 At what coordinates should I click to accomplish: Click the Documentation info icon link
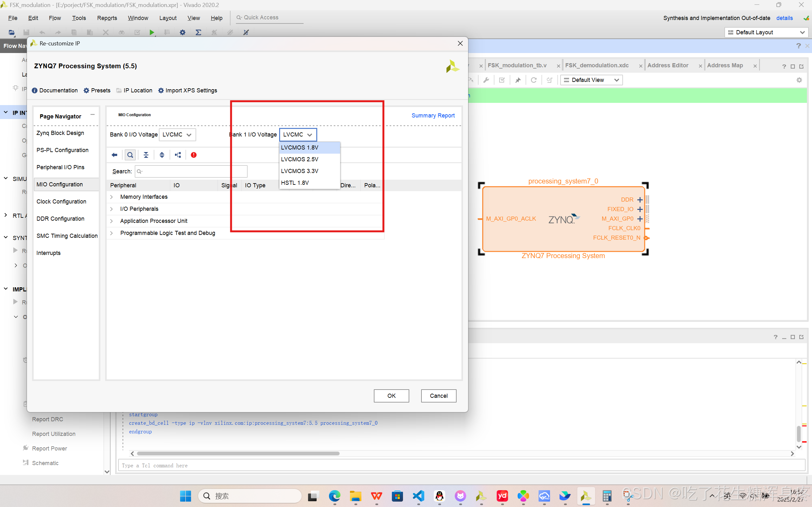[55, 90]
